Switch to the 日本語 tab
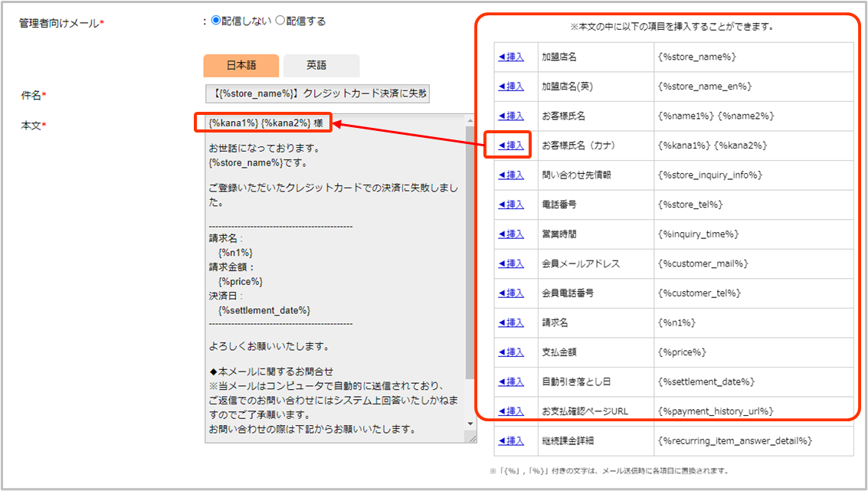 click(x=241, y=66)
